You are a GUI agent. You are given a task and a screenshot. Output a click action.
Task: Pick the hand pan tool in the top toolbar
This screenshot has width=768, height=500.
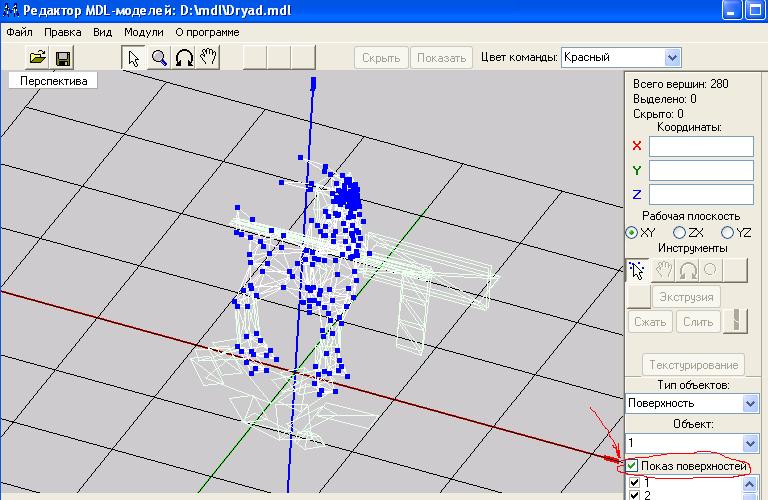(x=208, y=58)
